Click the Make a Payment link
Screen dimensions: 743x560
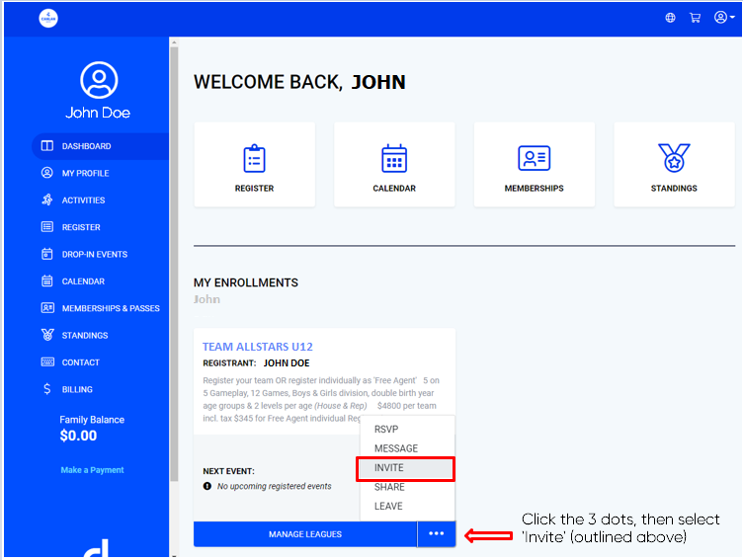[92, 470]
